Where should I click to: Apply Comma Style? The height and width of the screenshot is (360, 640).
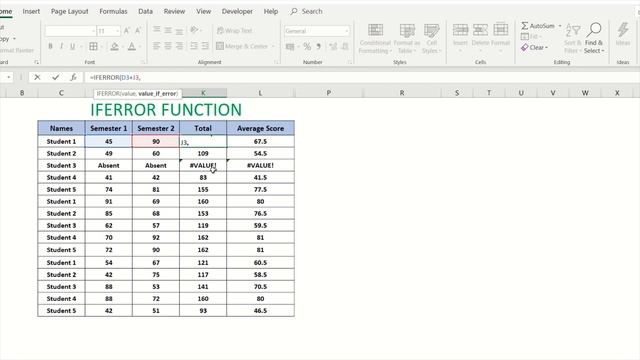[x=318, y=47]
